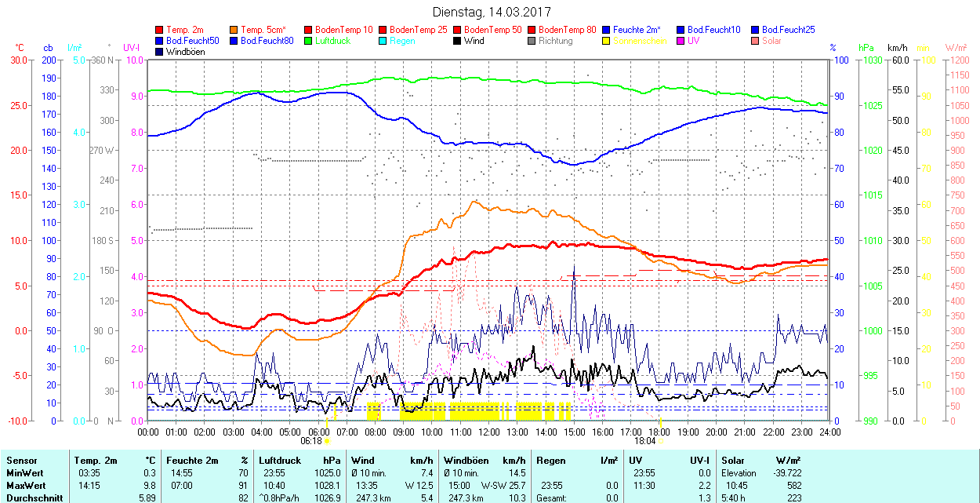Select the BodenTemp 10 legend label
980x503 pixels.
coord(344,29)
